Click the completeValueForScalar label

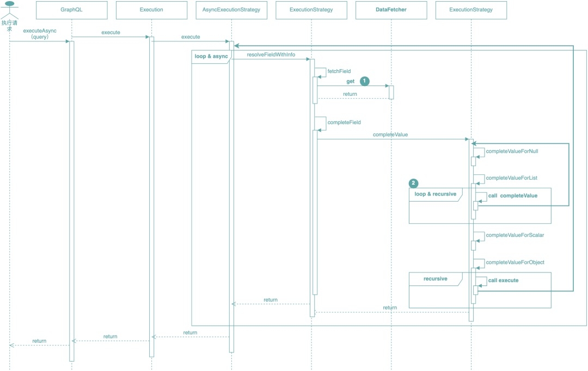click(x=514, y=235)
